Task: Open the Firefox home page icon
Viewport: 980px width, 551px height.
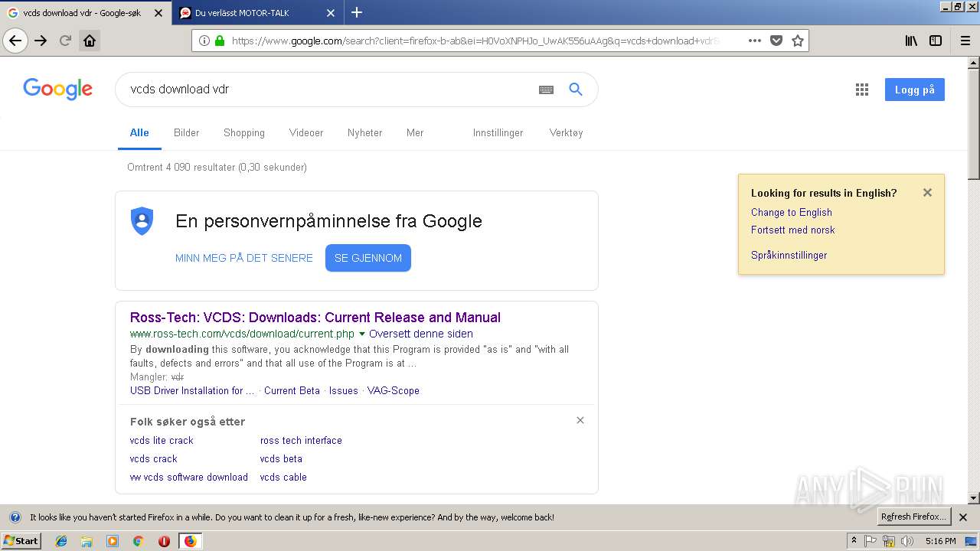Action: pos(90,41)
